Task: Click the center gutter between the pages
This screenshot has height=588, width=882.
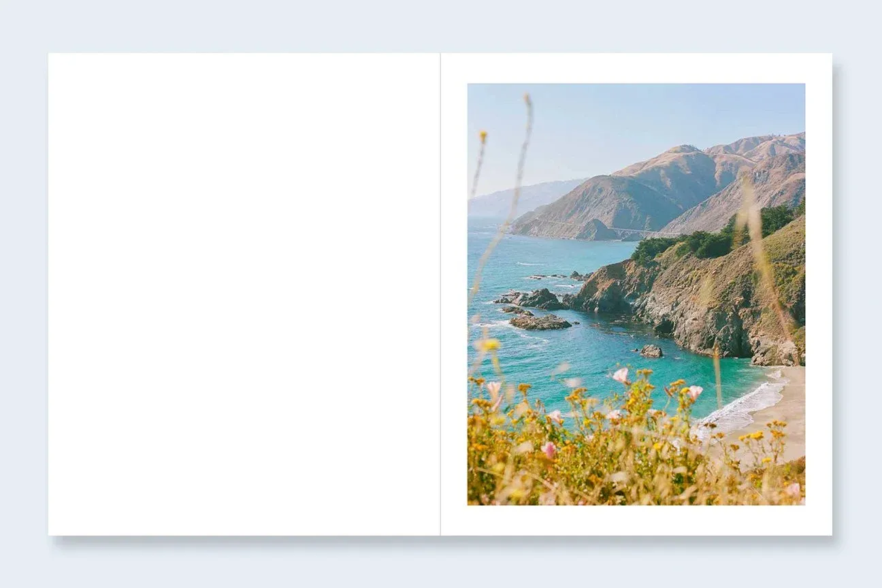Action: [440, 294]
